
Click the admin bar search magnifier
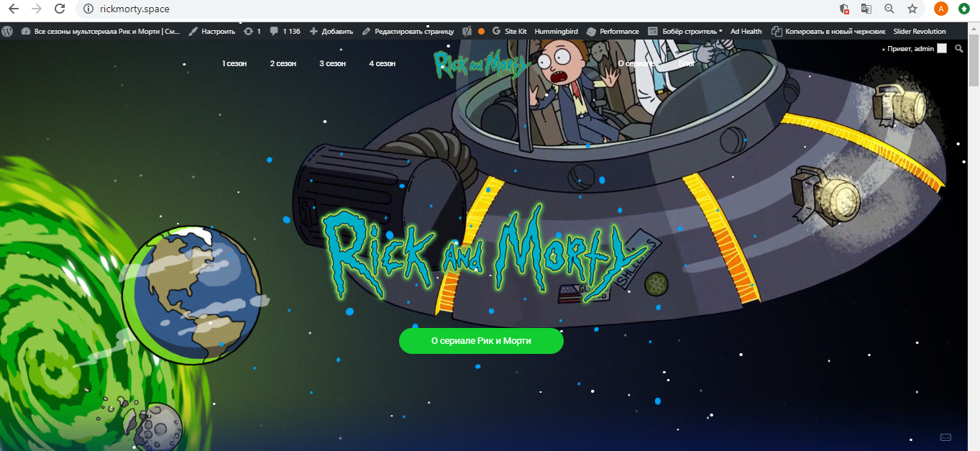click(958, 48)
